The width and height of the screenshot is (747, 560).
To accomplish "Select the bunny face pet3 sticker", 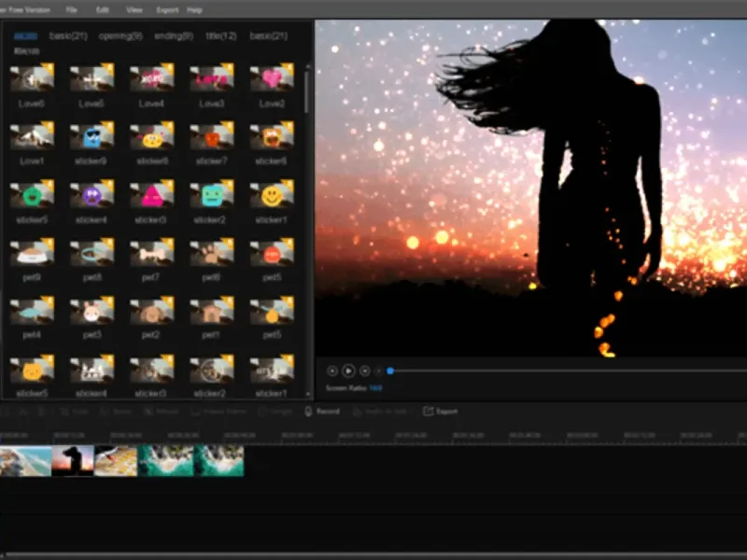I will click(x=92, y=312).
